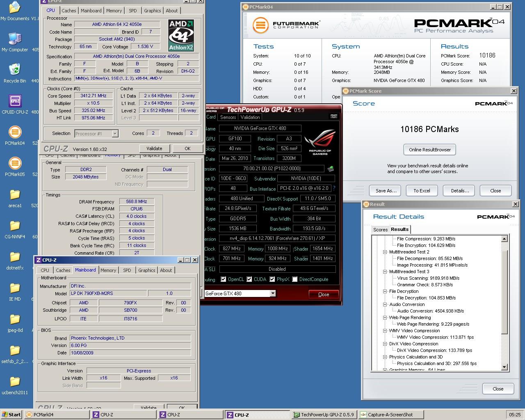Open dotnetfx folder on desktop
This screenshot has height=420, width=525.
pos(15,260)
